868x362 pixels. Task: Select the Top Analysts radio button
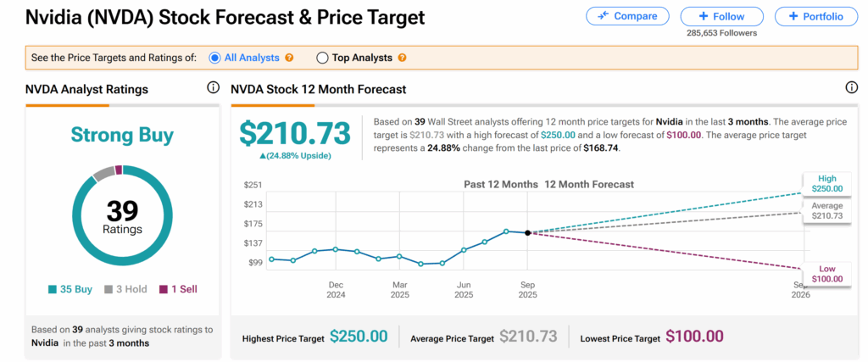coord(322,58)
